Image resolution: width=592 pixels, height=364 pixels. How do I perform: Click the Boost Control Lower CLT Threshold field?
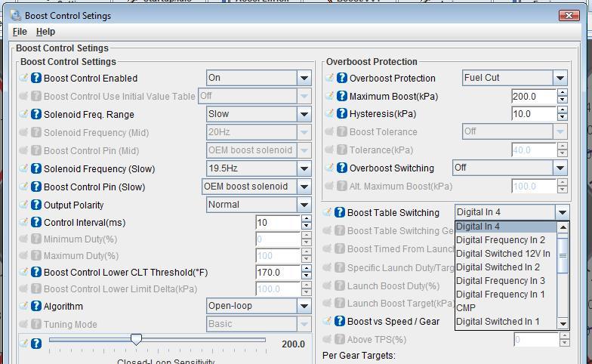pyautogui.click(x=278, y=272)
